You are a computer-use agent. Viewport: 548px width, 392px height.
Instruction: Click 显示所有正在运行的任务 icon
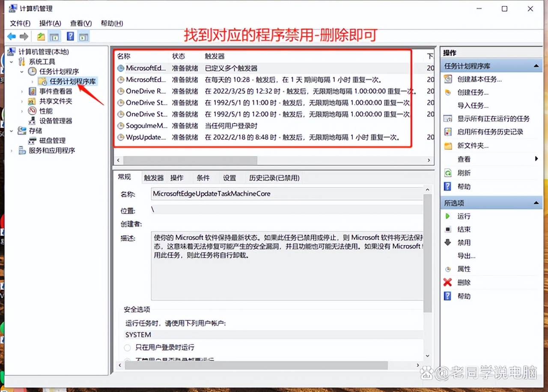pos(448,119)
